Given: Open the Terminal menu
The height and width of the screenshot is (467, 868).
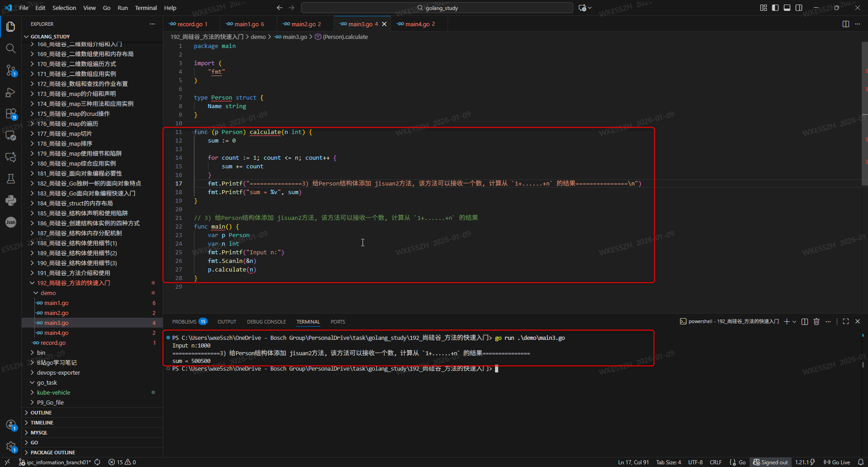Looking at the screenshot, I should [146, 8].
